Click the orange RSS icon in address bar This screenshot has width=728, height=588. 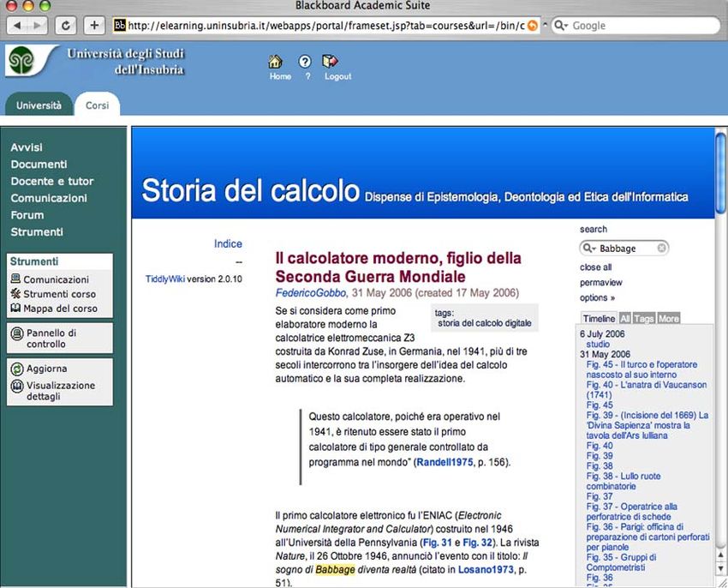pyautogui.click(x=533, y=26)
